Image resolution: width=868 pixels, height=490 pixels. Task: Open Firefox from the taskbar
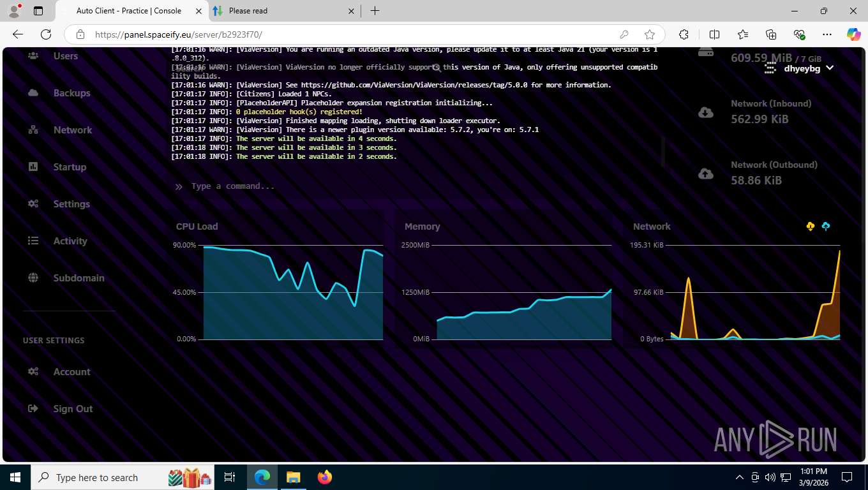click(325, 477)
